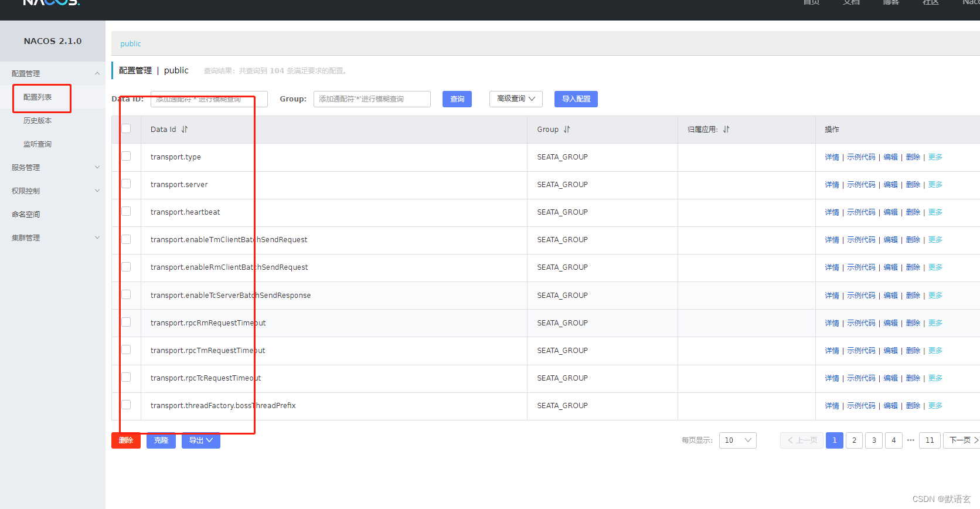Screen dimensions: 980x509
Task: Go to page 4
Action: click(x=893, y=440)
